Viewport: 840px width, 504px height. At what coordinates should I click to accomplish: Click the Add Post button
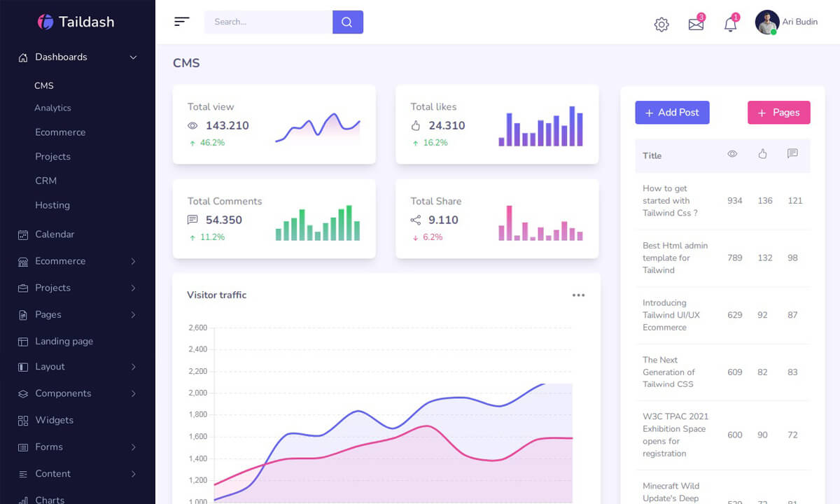coord(672,113)
